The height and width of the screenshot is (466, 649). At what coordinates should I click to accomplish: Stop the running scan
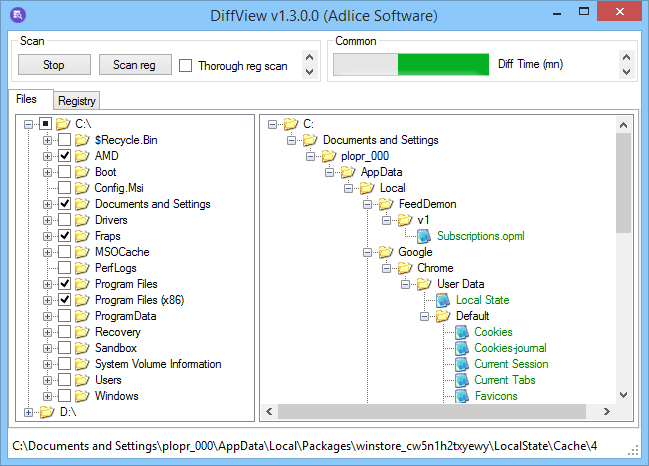tap(54, 65)
